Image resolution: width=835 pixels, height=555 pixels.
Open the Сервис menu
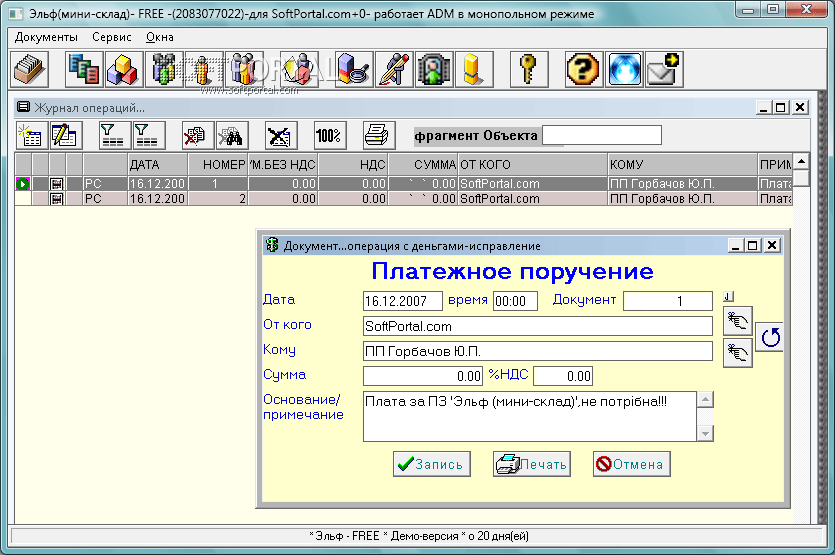coord(112,37)
